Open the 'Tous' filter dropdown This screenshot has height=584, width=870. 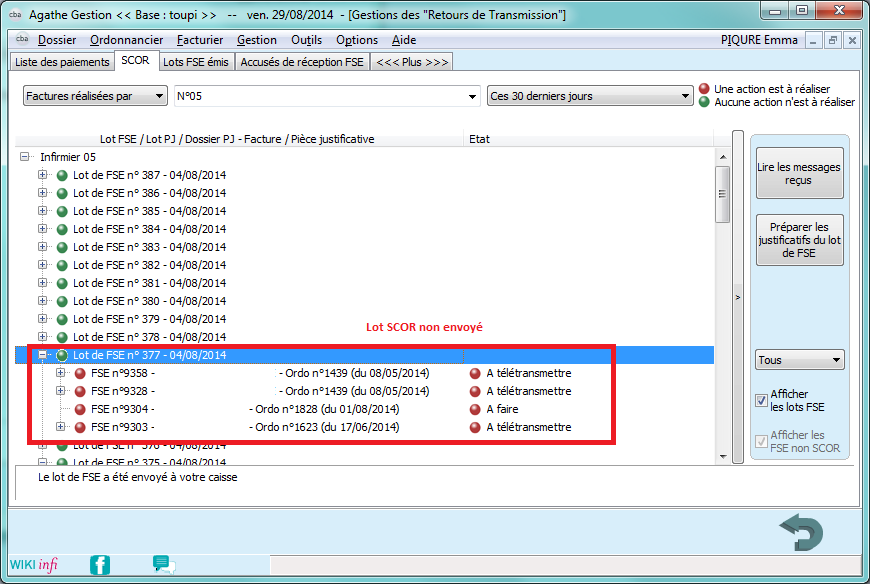point(800,360)
